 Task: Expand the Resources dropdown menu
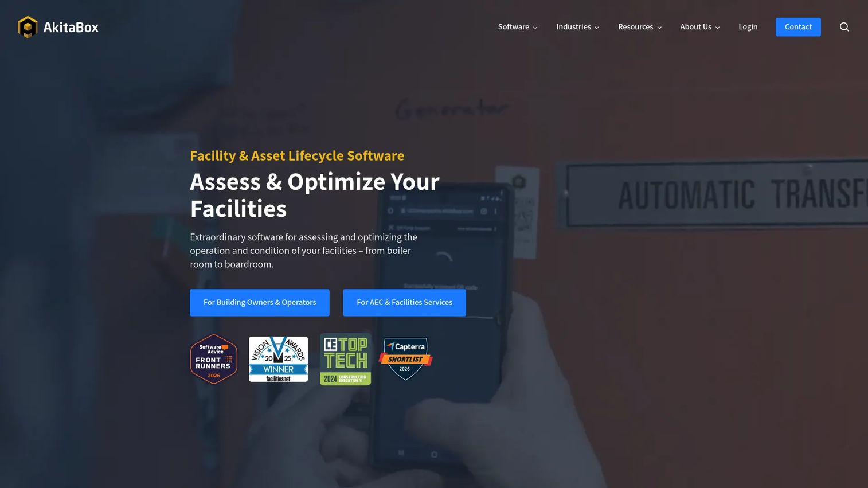pos(640,27)
